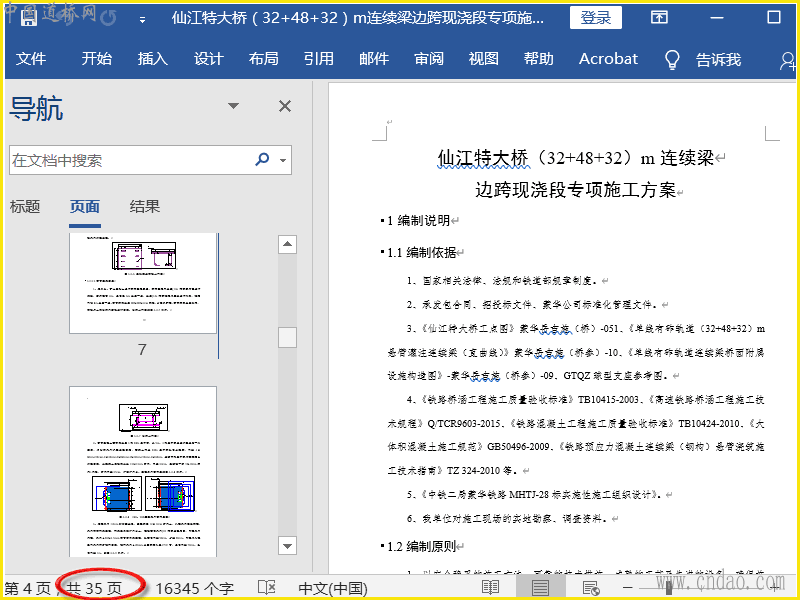
Task: Open the 布局 ribbon tab
Action: click(x=263, y=59)
